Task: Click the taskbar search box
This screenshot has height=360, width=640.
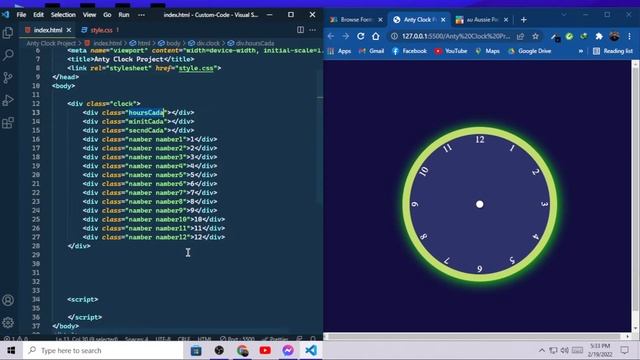Action: coord(103,351)
